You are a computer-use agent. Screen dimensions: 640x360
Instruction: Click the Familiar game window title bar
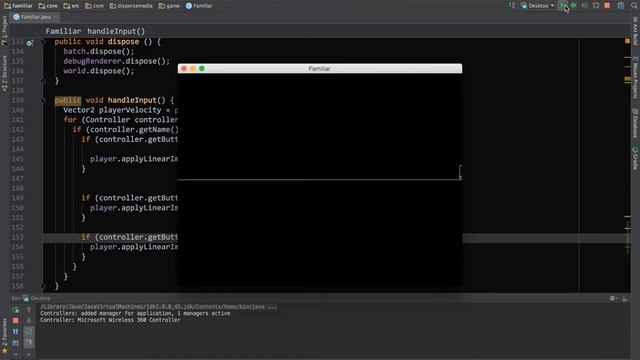click(x=320, y=69)
